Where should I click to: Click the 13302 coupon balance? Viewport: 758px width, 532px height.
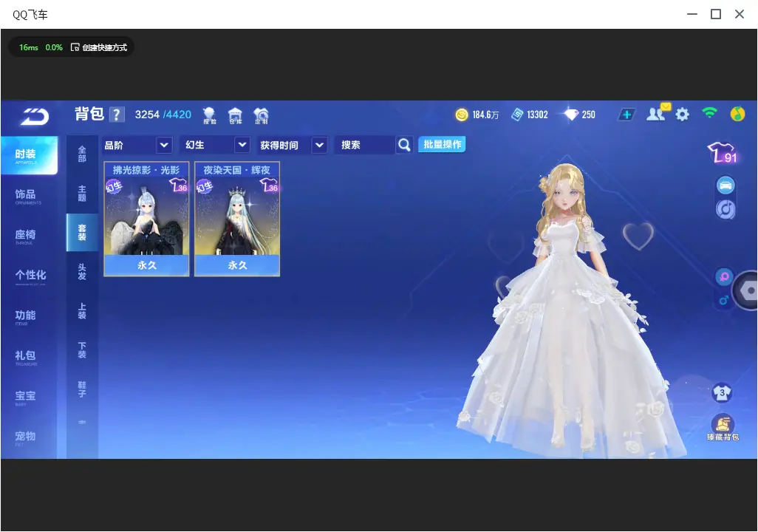537,115
